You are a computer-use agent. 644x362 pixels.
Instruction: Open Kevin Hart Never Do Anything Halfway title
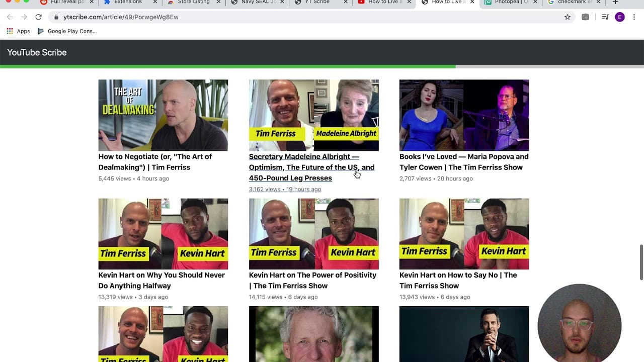click(x=162, y=281)
